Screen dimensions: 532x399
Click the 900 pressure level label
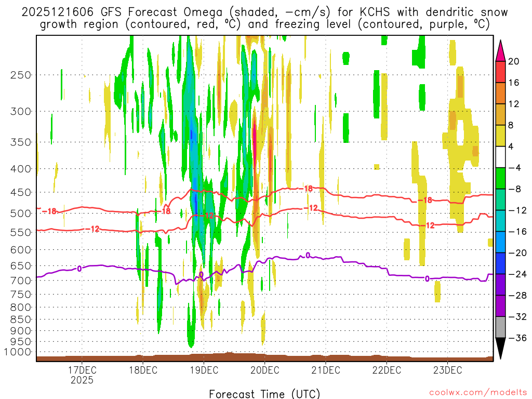click(x=21, y=330)
